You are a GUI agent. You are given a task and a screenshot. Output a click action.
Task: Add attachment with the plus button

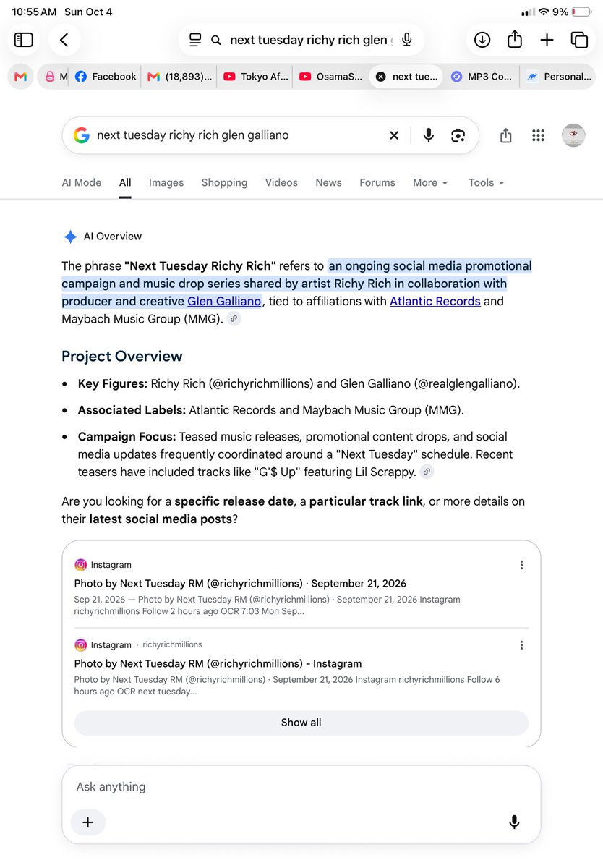point(88,822)
